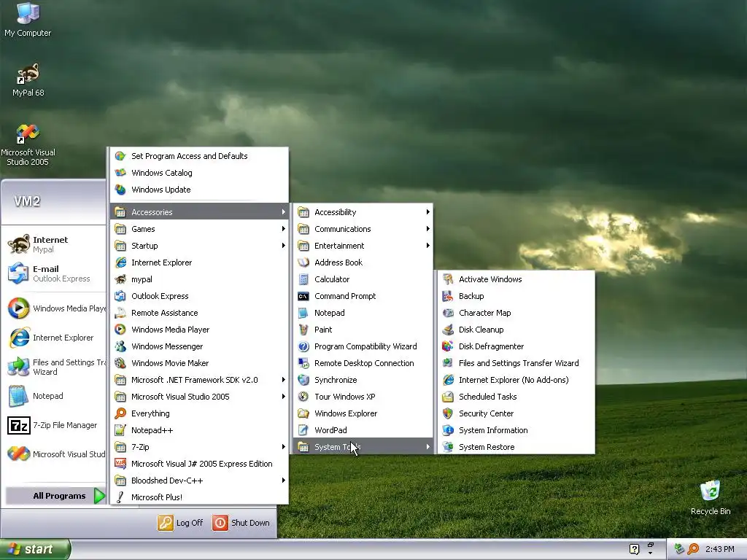Click Tour Windows XP entry
The width and height of the screenshot is (747, 560).
coord(363,397)
